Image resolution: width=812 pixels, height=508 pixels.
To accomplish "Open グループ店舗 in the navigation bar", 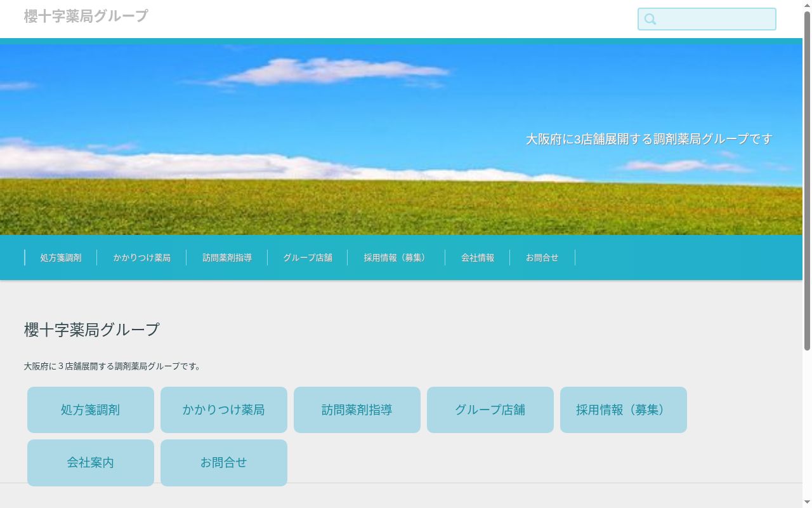I will (308, 257).
